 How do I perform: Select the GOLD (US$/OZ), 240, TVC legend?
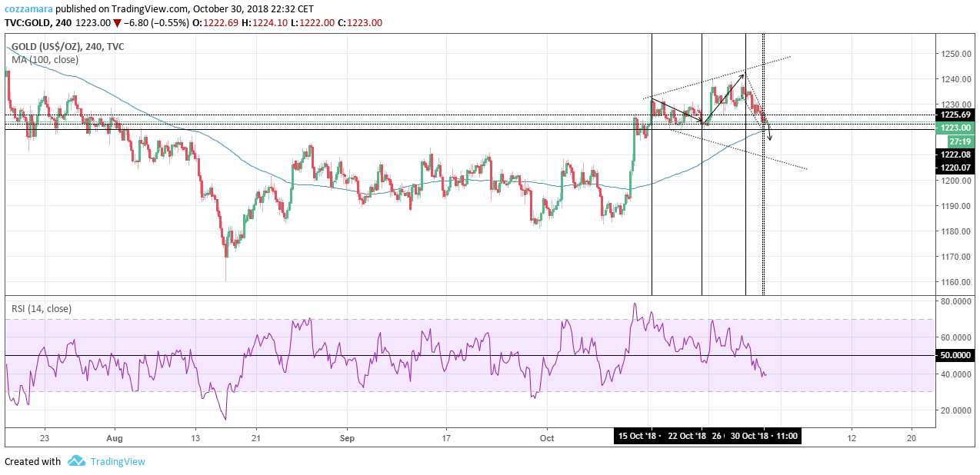tap(68, 47)
